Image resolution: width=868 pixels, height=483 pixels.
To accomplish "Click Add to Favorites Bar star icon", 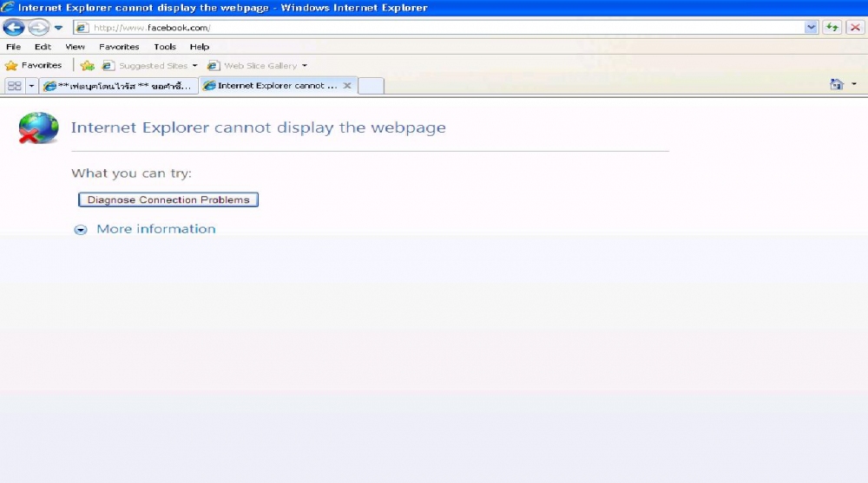I will pos(87,66).
